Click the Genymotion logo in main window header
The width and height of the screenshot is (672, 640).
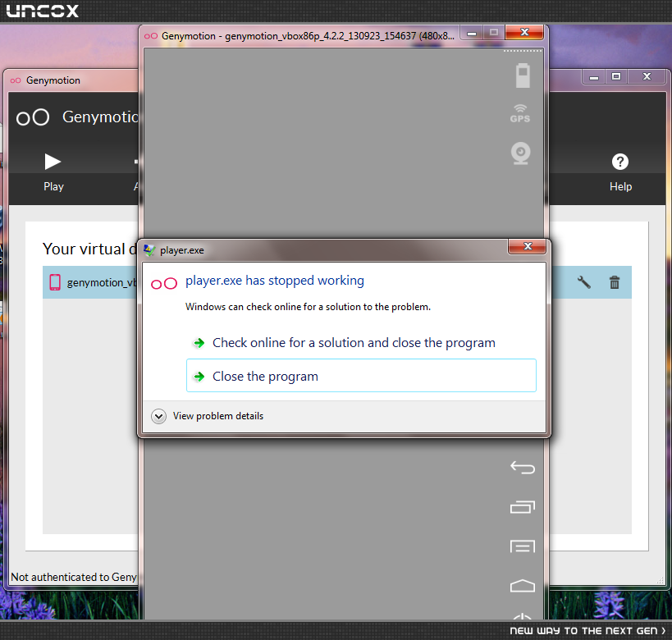(x=33, y=117)
